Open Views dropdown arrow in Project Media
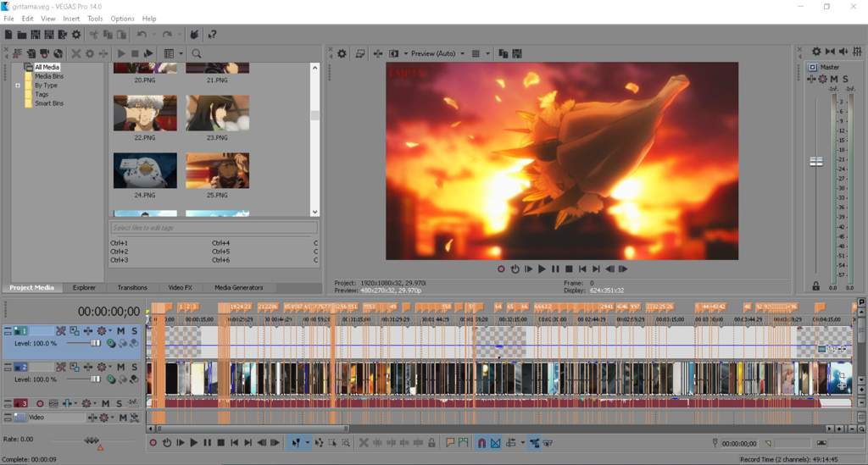This screenshot has width=868, height=465. [x=181, y=53]
